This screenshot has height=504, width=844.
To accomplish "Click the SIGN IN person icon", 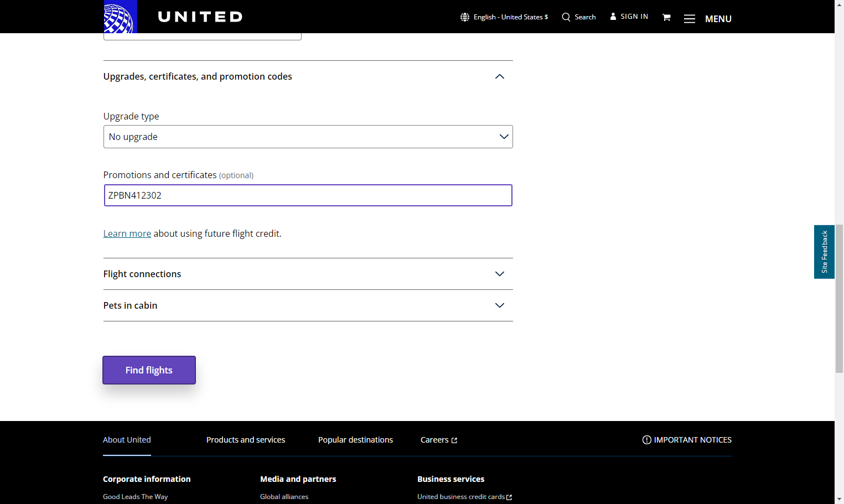I will pyautogui.click(x=613, y=17).
